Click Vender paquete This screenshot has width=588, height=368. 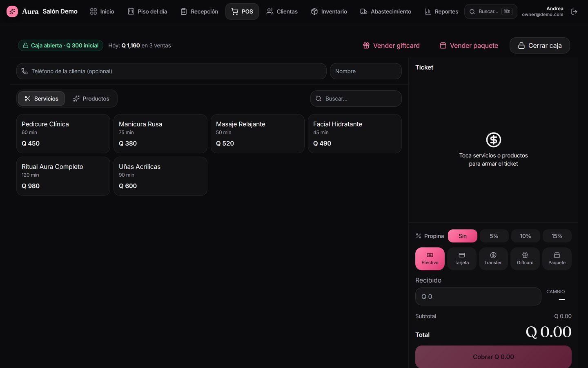coord(469,45)
